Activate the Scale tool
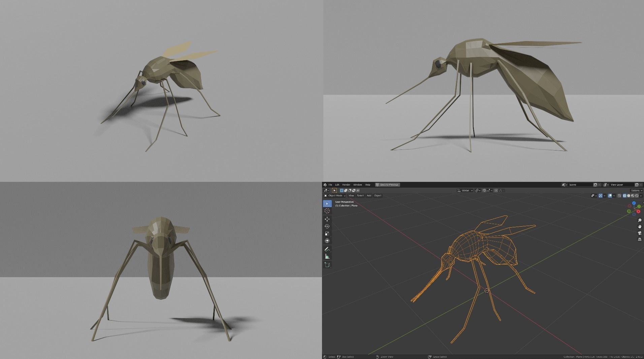644x359 pixels. point(327,233)
